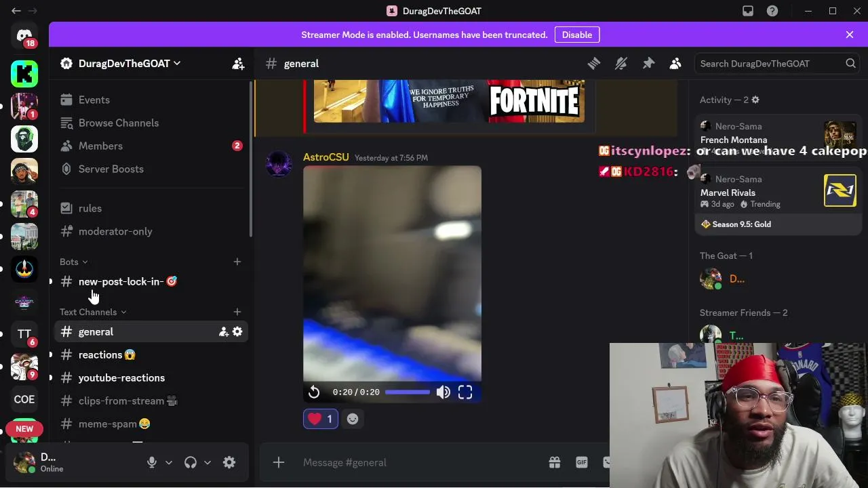Mute the microphone
The width and height of the screenshot is (868, 488).
coord(152,462)
